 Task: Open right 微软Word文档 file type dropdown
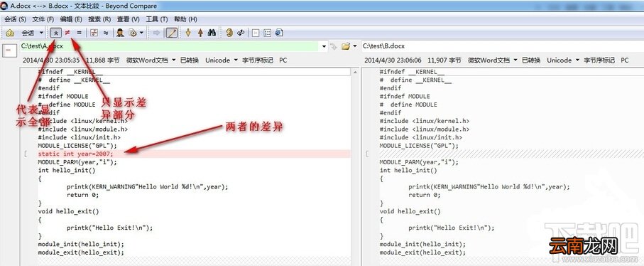click(493, 60)
